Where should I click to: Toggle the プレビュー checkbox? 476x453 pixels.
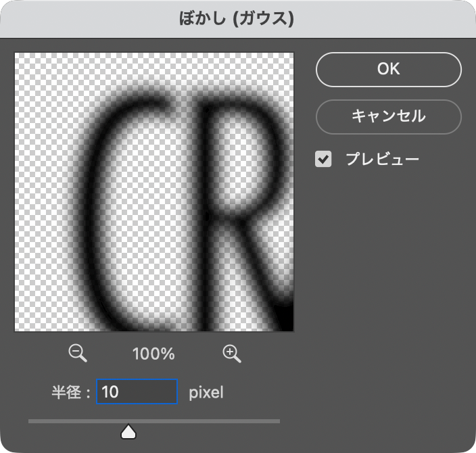point(324,160)
